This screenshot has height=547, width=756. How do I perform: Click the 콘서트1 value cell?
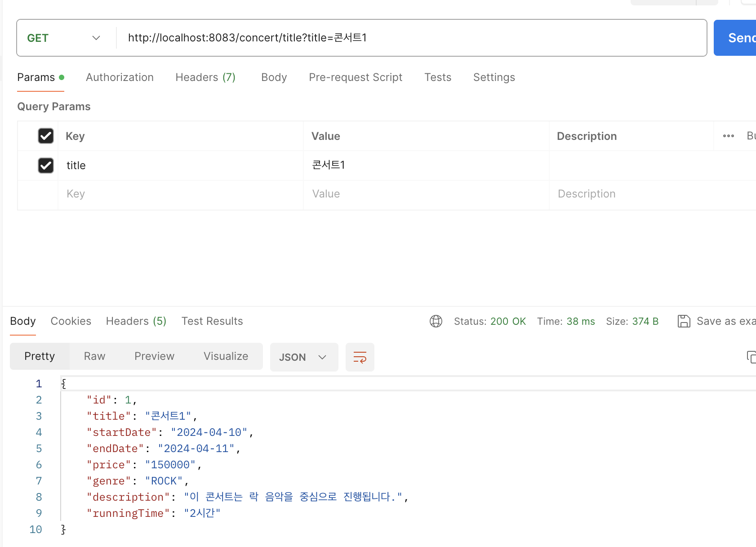pyautogui.click(x=426, y=166)
